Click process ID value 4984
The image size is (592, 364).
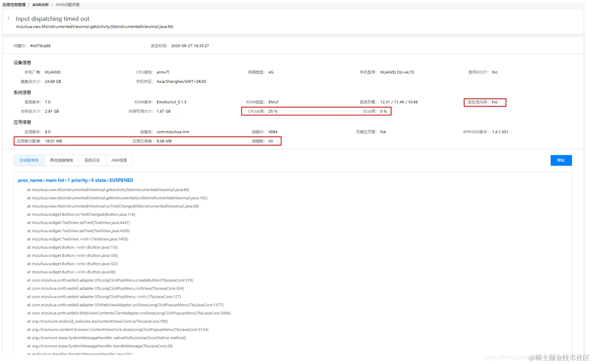click(x=273, y=132)
